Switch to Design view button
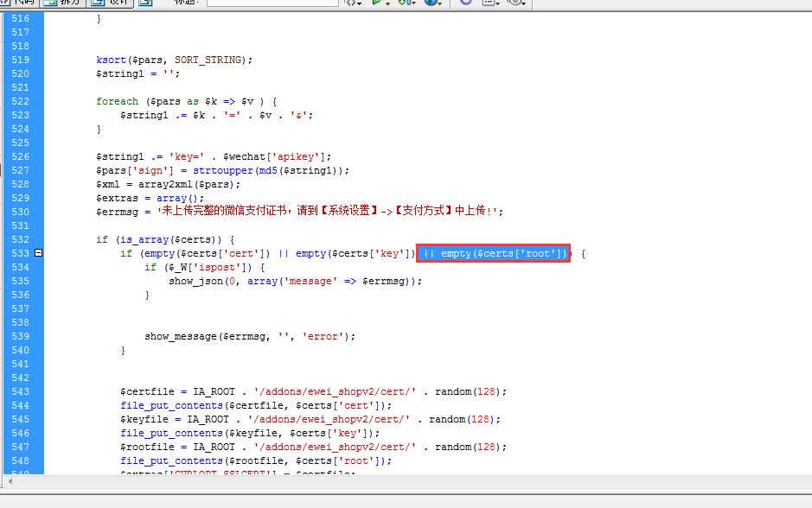812x508 pixels. (x=111, y=3)
